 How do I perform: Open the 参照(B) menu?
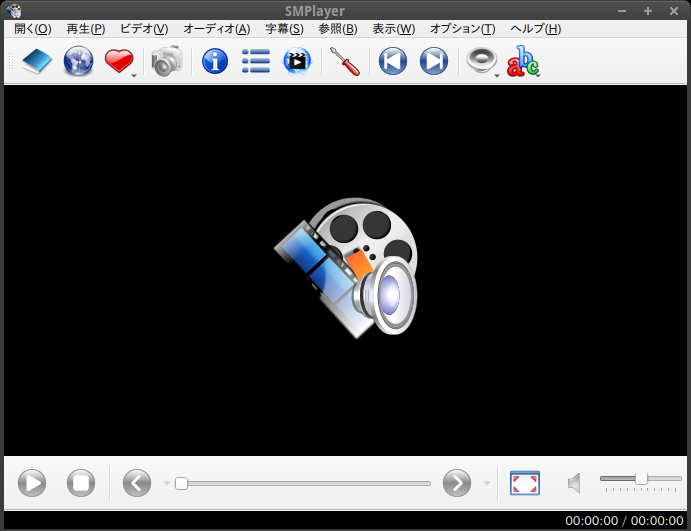[338, 29]
